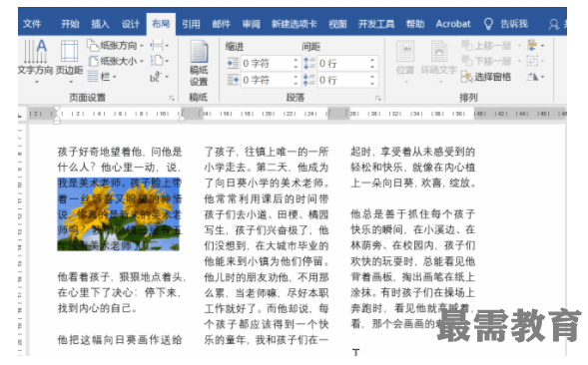This screenshot has height=365, width=588.
Task: Click the right indent icon
Action: click(x=233, y=80)
